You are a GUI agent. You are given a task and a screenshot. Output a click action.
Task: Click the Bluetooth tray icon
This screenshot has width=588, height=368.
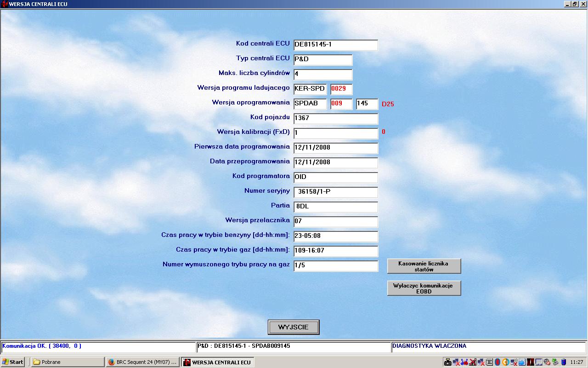pyautogui.click(x=498, y=362)
